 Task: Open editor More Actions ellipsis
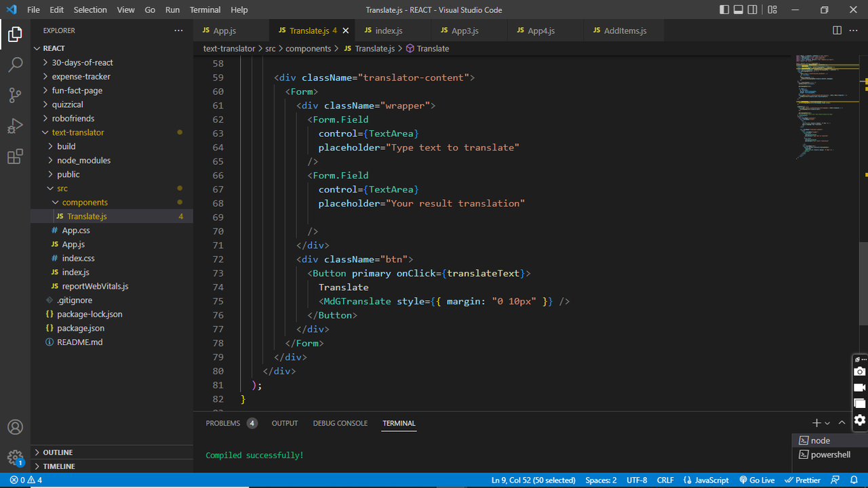(854, 30)
